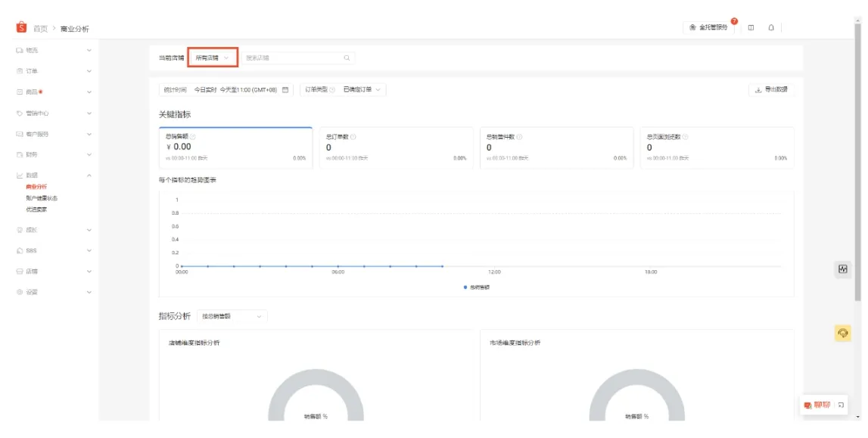
Task: Open the notification bell
Action: (770, 26)
